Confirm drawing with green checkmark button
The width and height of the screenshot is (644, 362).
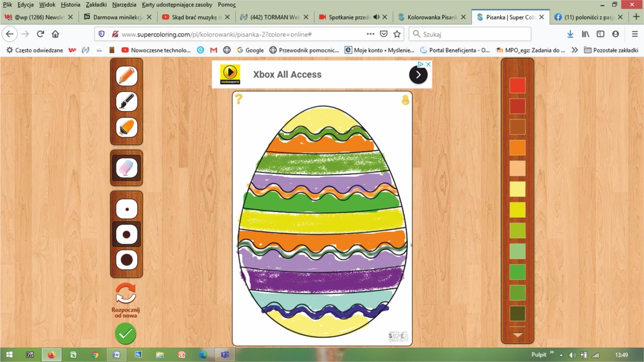[x=126, y=334]
